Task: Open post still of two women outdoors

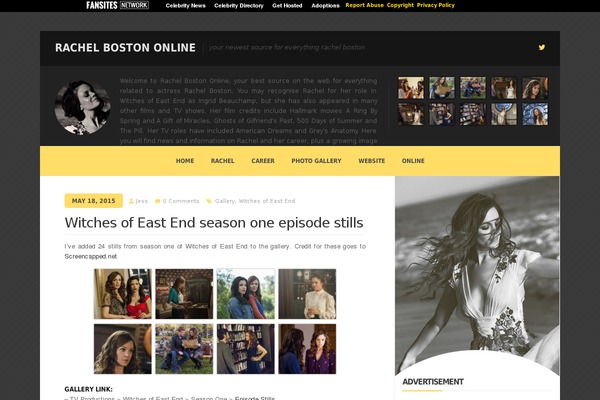Action: (246, 294)
